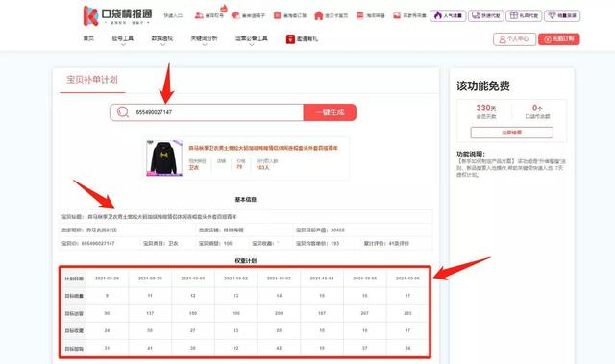Click the search magnifier icon in input
The image size is (615, 364).
[x=123, y=112]
